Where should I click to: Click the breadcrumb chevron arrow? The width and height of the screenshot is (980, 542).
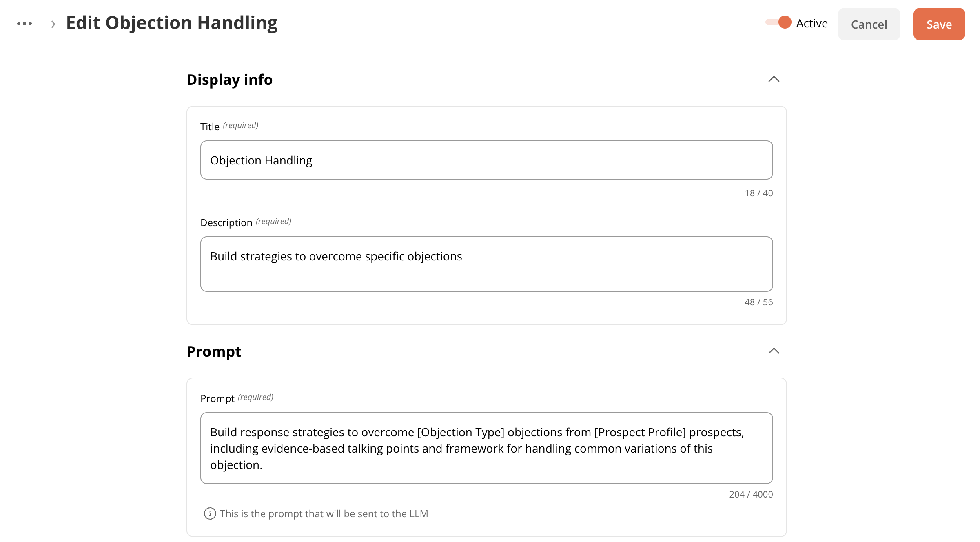coord(53,24)
